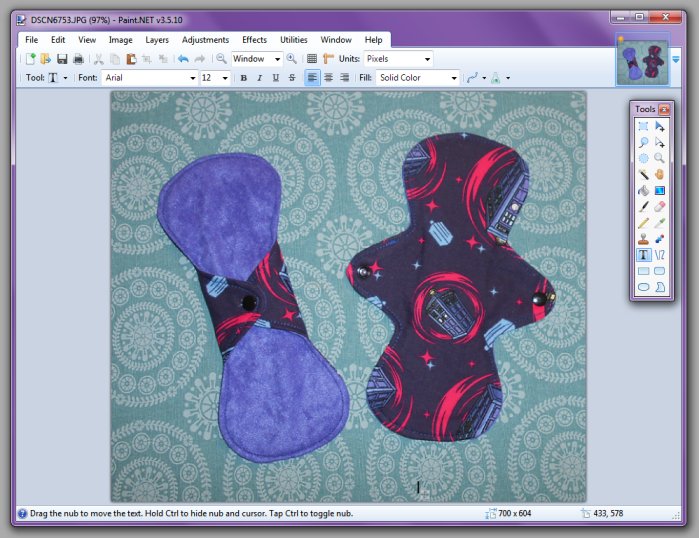Select the Pan hand tool
Screen dimensions: 699x538
pyautogui.click(x=660, y=175)
